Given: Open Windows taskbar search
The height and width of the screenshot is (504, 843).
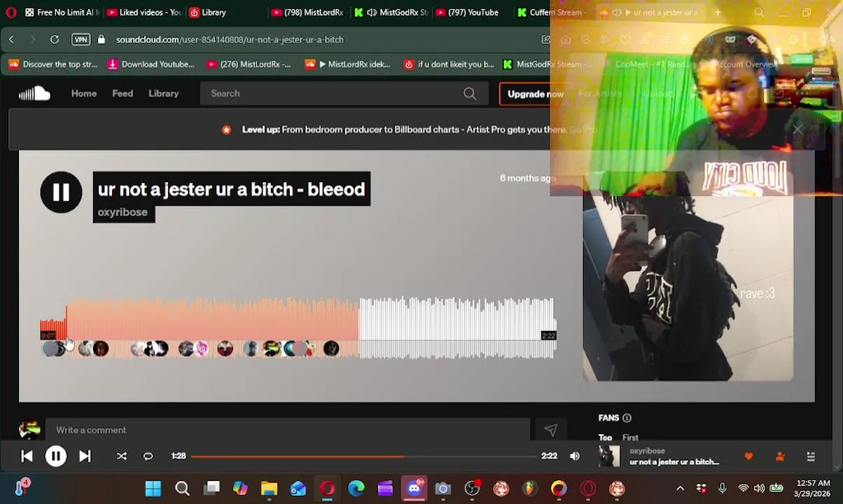Looking at the screenshot, I should coord(182,488).
